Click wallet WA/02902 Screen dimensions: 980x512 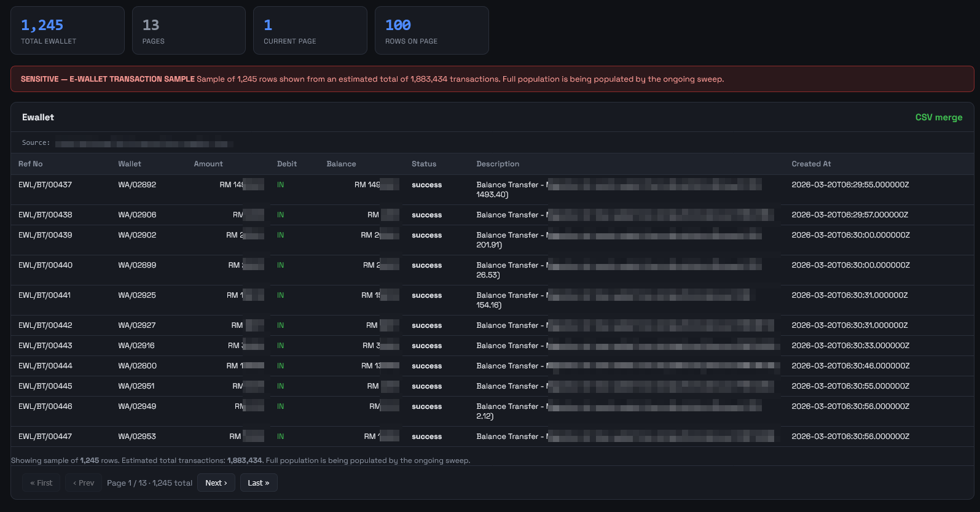point(137,235)
